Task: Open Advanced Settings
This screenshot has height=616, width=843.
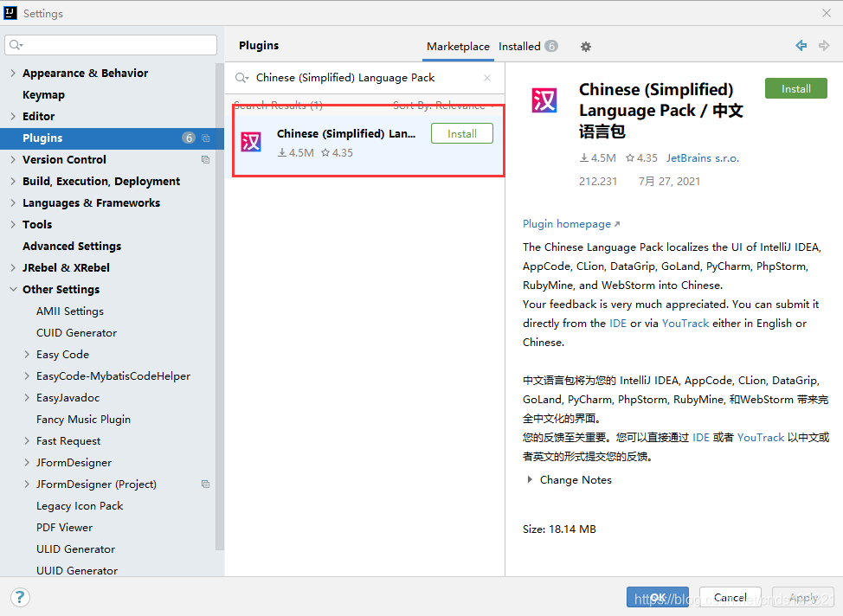Action: (x=72, y=247)
